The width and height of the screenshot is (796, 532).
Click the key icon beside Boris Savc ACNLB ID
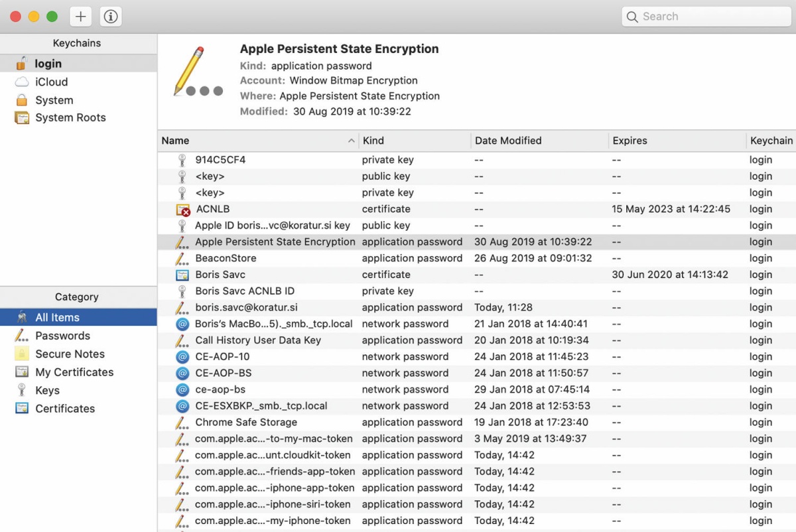[182, 291]
